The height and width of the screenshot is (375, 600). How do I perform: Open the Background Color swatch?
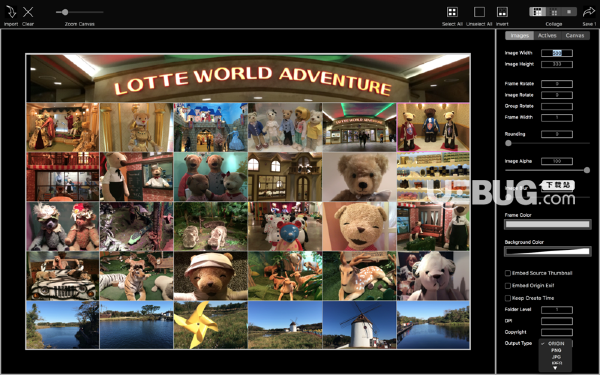[x=547, y=251]
